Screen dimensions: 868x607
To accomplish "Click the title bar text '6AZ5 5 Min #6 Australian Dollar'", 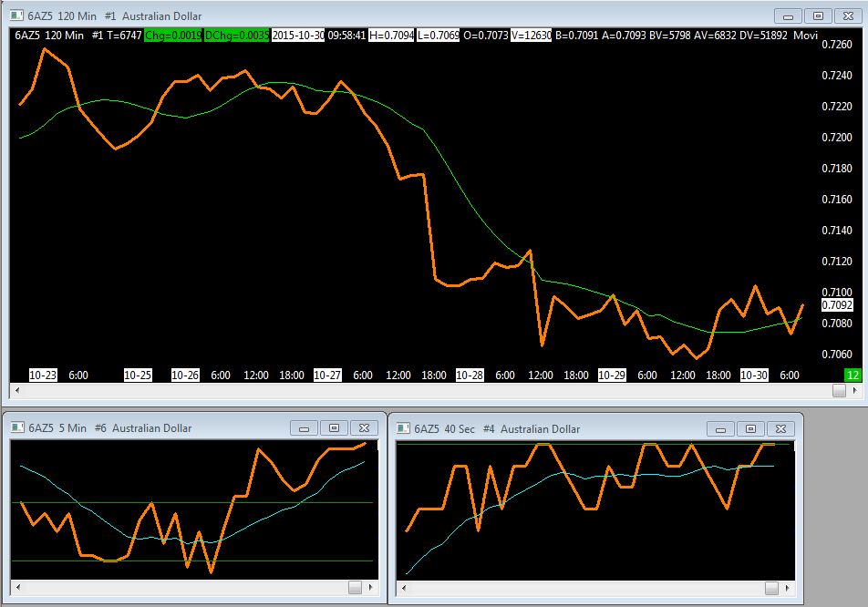I will [110, 428].
